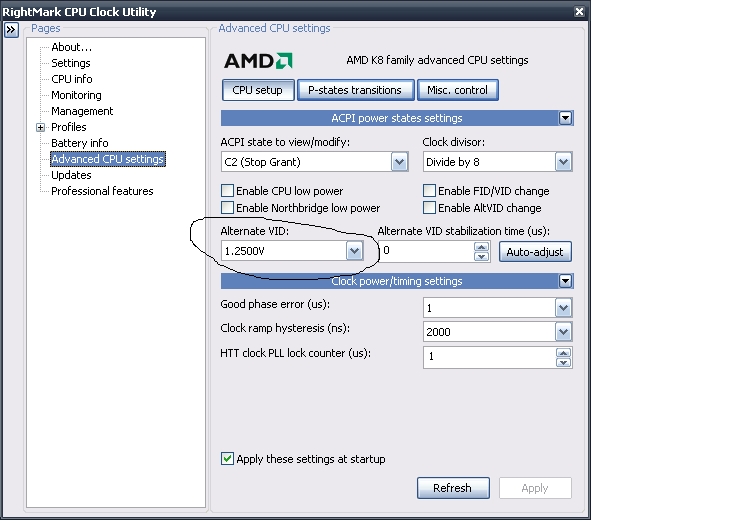751x523 pixels.
Task: Open the Good phase error dropdown
Action: [x=563, y=308]
